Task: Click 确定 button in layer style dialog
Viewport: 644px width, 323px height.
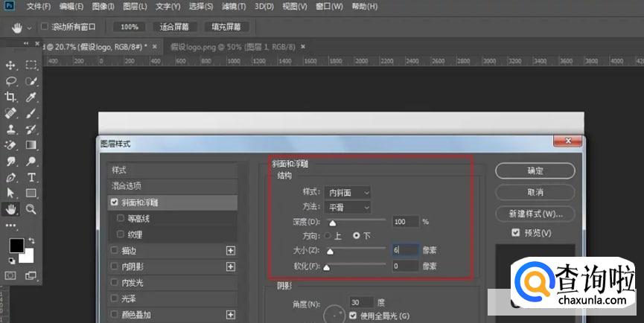Action: 535,170
